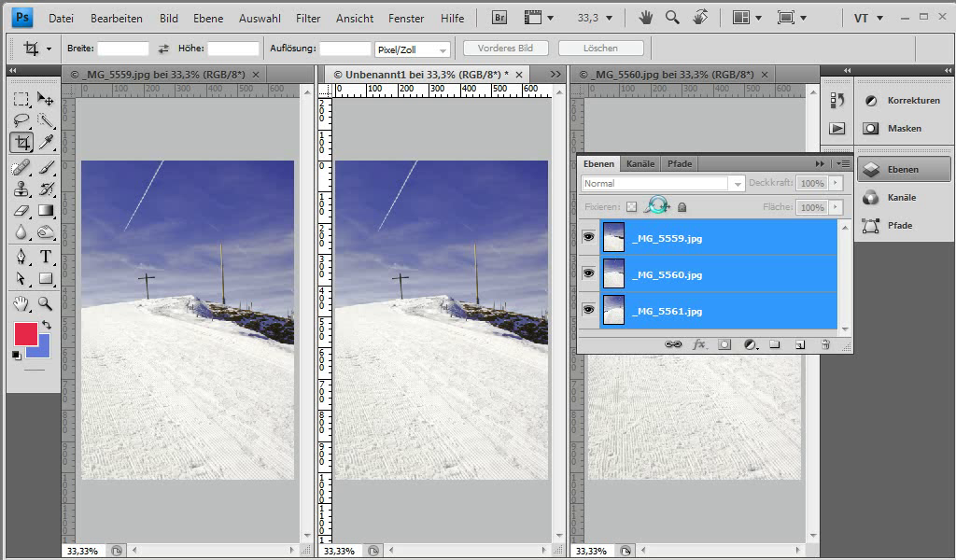Hide the _MG_5560.jpg layer

[x=588, y=273]
